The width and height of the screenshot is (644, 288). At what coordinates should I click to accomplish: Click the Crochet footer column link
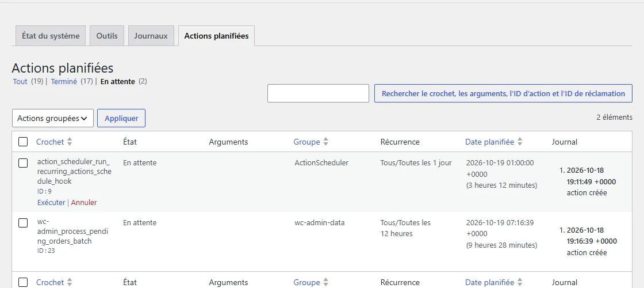(50, 282)
